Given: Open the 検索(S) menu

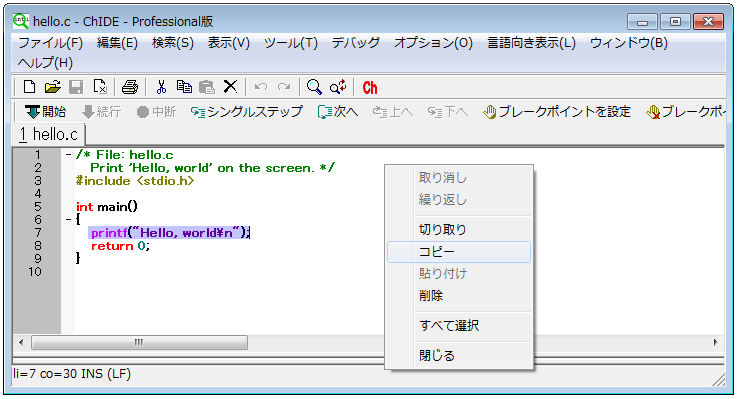Looking at the screenshot, I should 173,43.
